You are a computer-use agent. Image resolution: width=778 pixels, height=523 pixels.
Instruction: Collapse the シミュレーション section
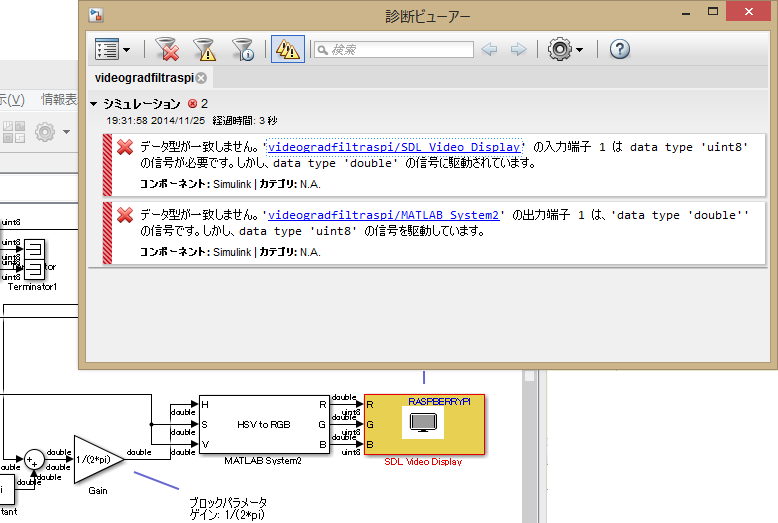click(x=94, y=104)
